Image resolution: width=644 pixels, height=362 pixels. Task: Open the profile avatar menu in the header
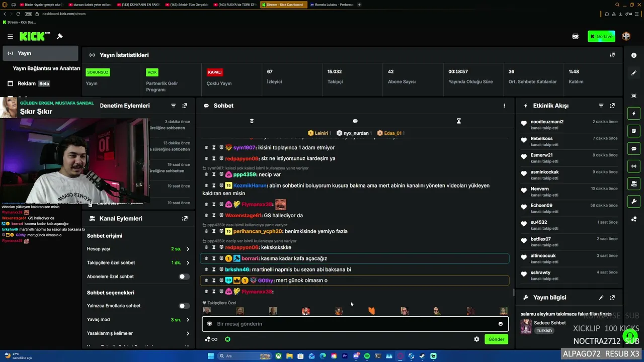click(x=626, y=36)
